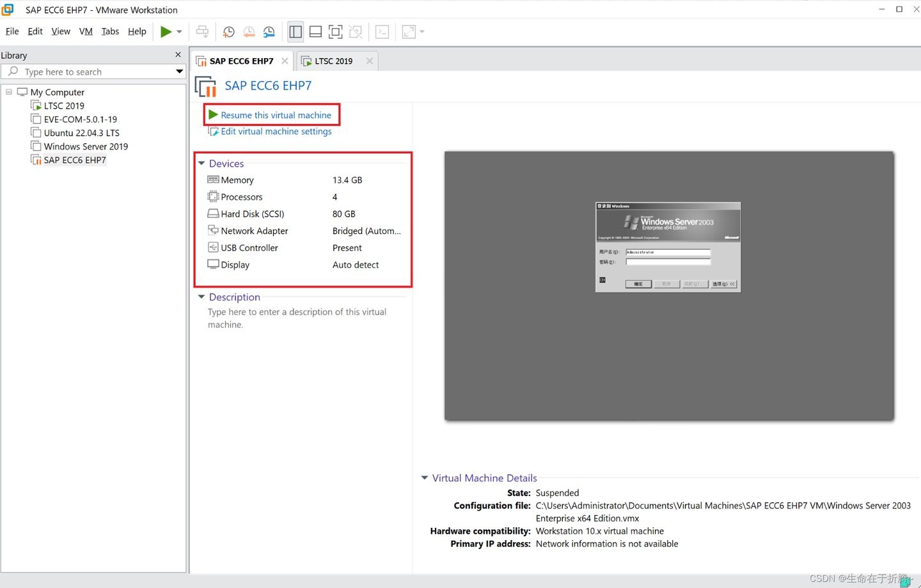This screenshot has width=921, height=588.
Task: Open the snapshot manager icon
Action: click(x=269, y=31)
